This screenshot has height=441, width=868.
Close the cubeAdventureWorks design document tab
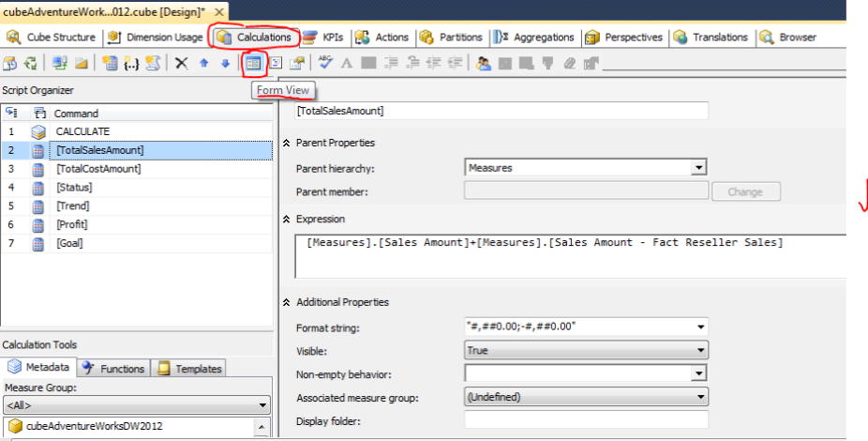[x=219, y=11]
